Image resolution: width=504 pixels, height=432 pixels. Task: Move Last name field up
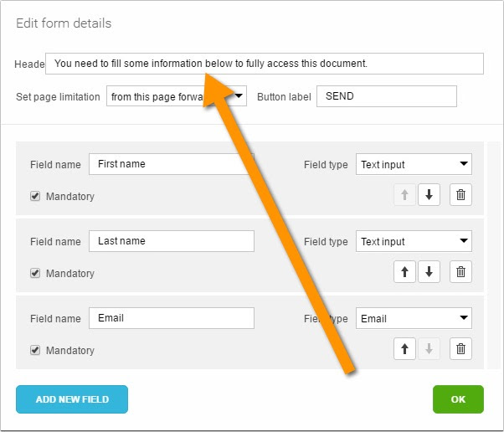[x=404, y=271]
